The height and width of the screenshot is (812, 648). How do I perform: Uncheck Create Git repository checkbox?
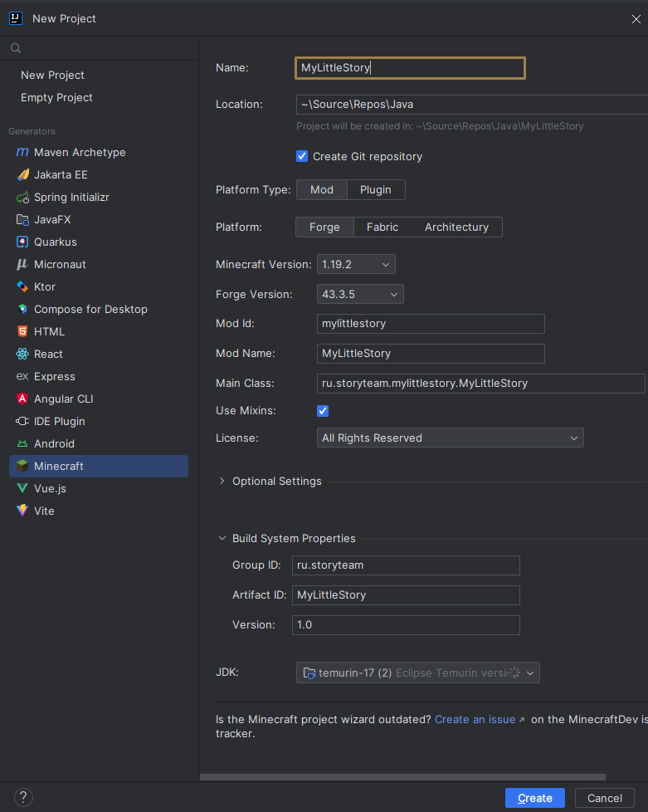pyautogui.click(x=302, y=156)
